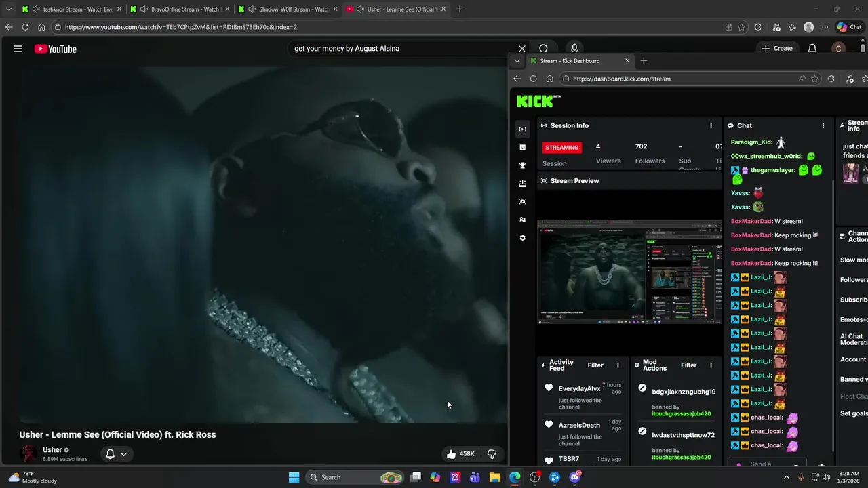This screenshot has height=488, width=868.
Task: Favorite the YouTube page with the star icon
Action: coord(742,27)
